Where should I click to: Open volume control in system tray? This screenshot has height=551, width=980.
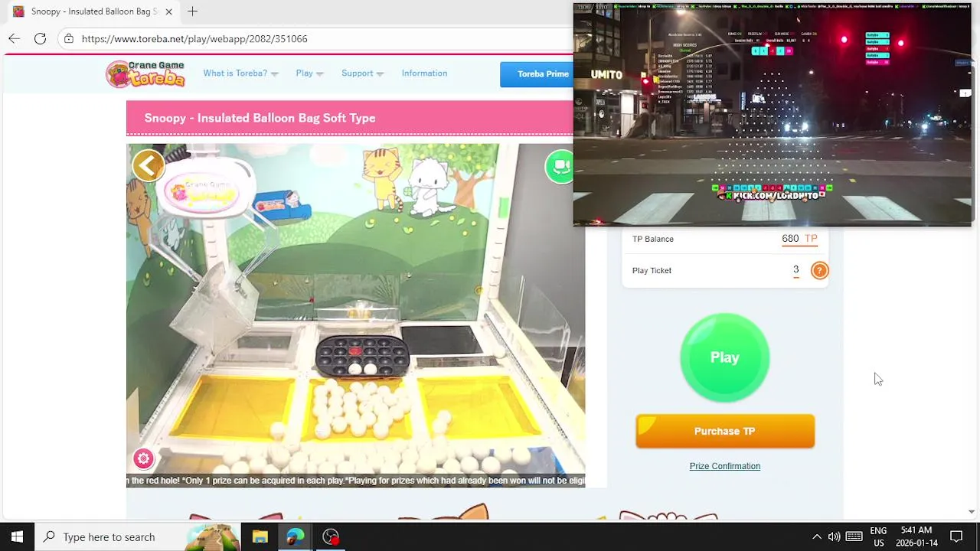pyautogui.click(x=834, y=536)
